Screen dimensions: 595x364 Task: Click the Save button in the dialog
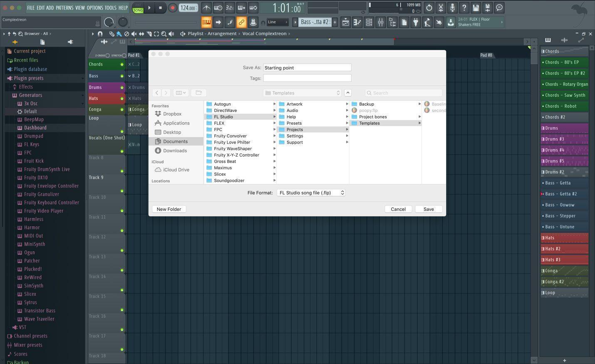coord(428,209)
